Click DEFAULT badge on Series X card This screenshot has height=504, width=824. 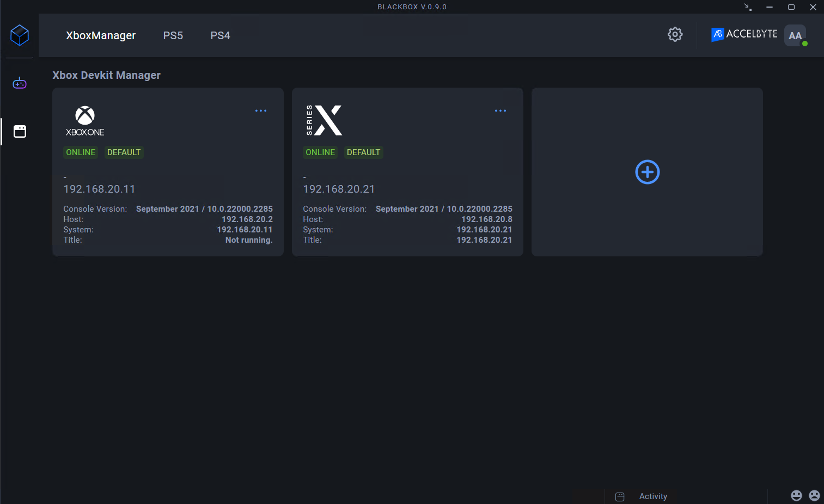363,152
